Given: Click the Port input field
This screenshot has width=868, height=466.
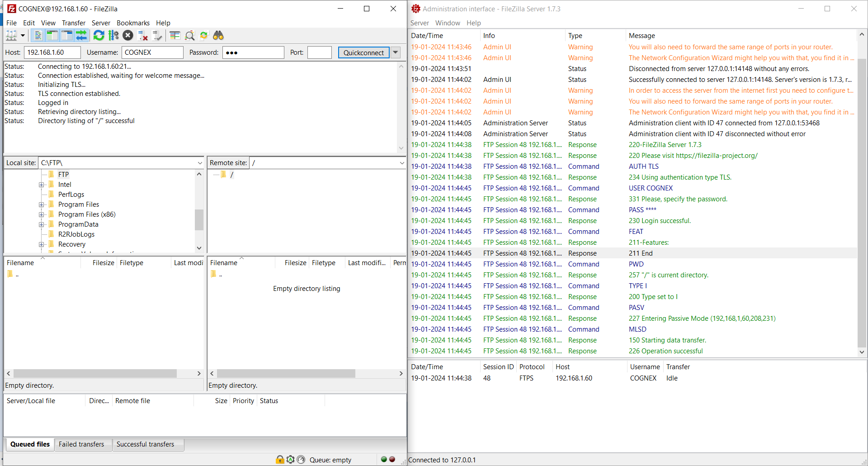Looking at the screenshot, I should coord(320,52).
